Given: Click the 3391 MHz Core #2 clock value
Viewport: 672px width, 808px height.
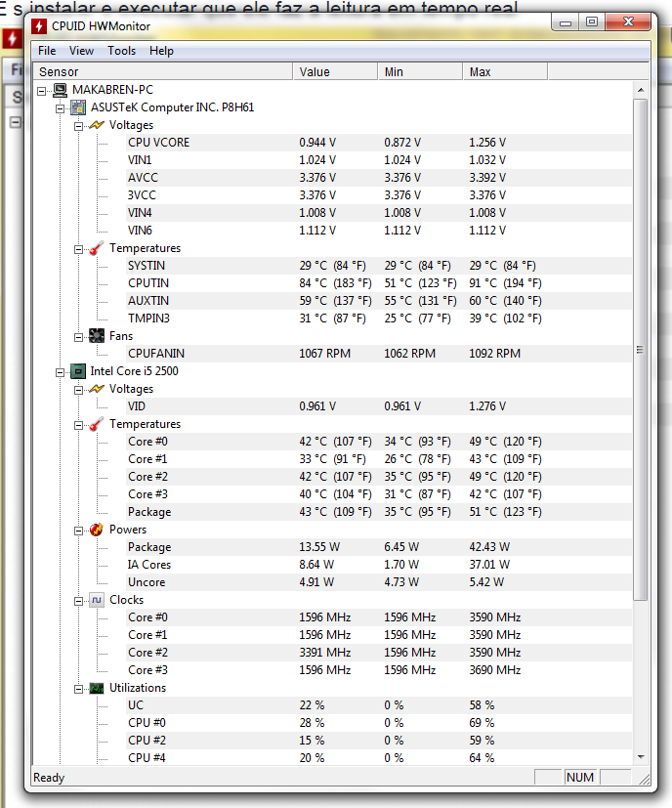Looking at the screenshot, I should coord(325,653).
